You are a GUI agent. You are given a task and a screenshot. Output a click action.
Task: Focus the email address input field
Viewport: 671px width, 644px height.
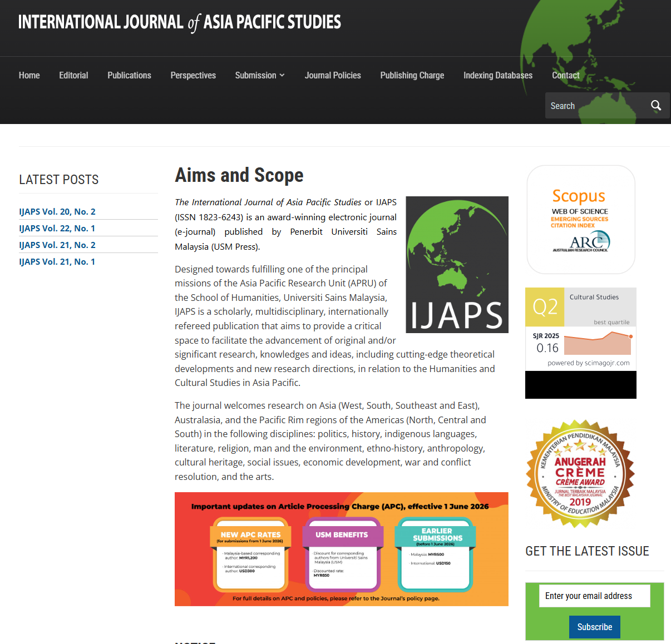coord(595,596)
